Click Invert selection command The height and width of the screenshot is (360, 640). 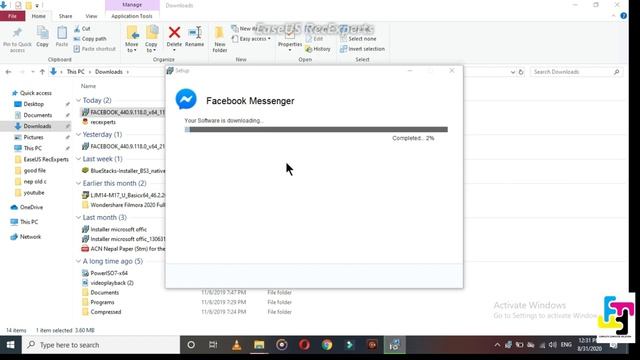tap(362, 49)
